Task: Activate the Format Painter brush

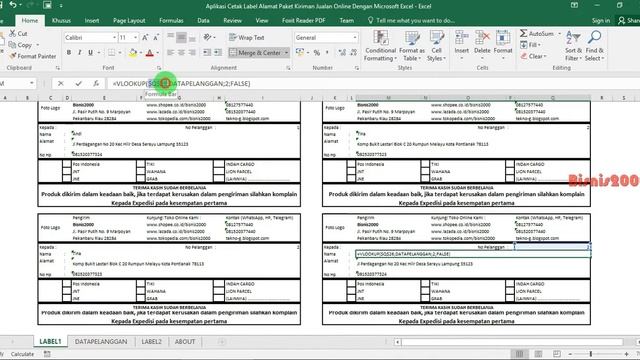Action: pos(13,56)
